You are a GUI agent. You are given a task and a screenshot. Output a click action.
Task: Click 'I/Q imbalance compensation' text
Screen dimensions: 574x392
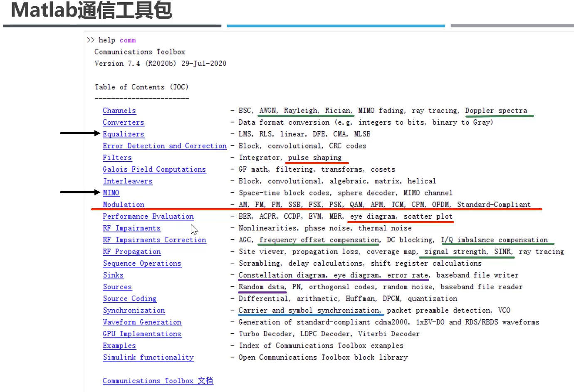pos(495,240)
